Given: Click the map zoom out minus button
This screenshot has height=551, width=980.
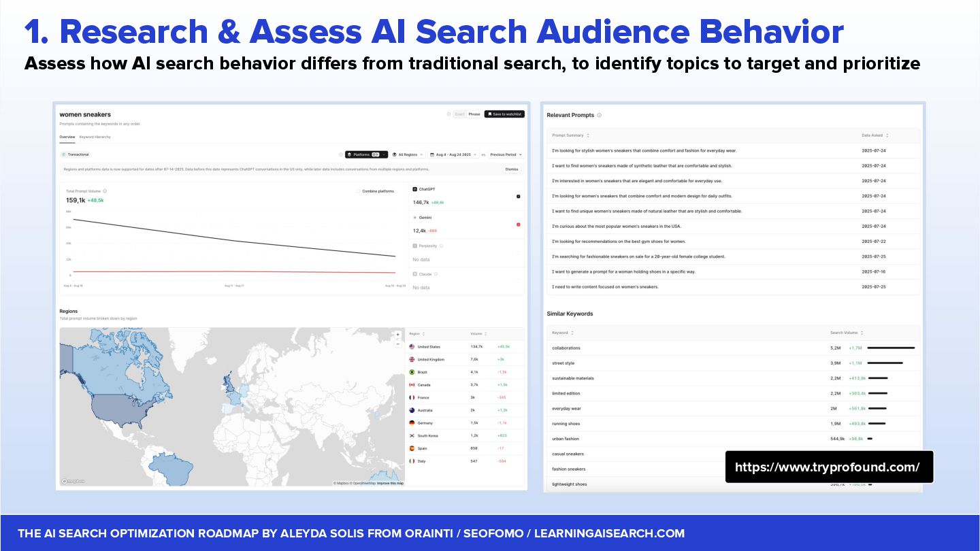Looking at the screenshot, I should click(x=398, y=344).
